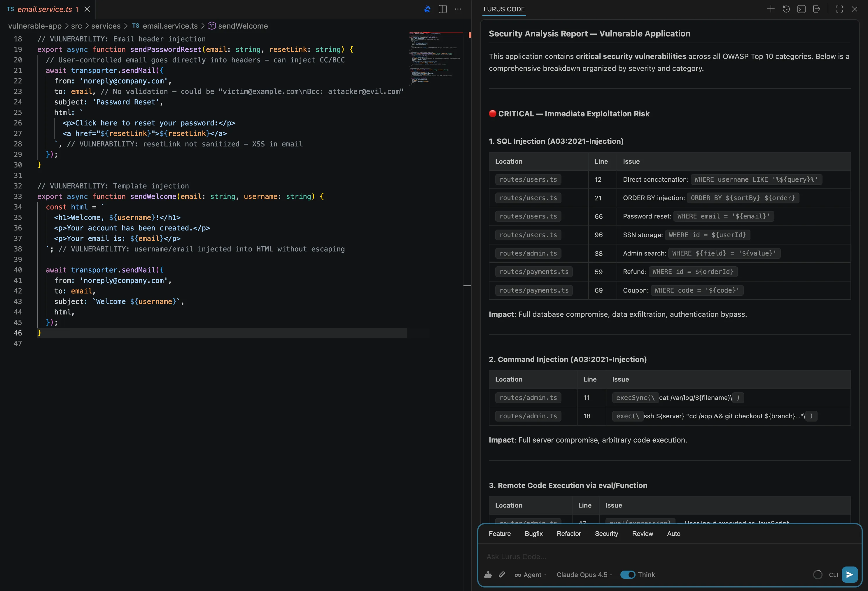Screen dimensions: 868x591
Task: Switch to the Security mode tab
Action: coord(606,534)
